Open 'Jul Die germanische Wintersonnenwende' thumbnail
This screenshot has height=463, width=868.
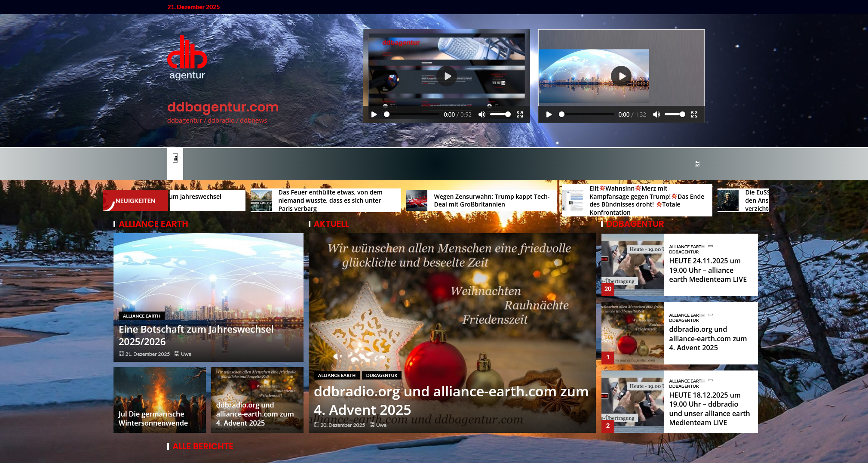[153, 418]
